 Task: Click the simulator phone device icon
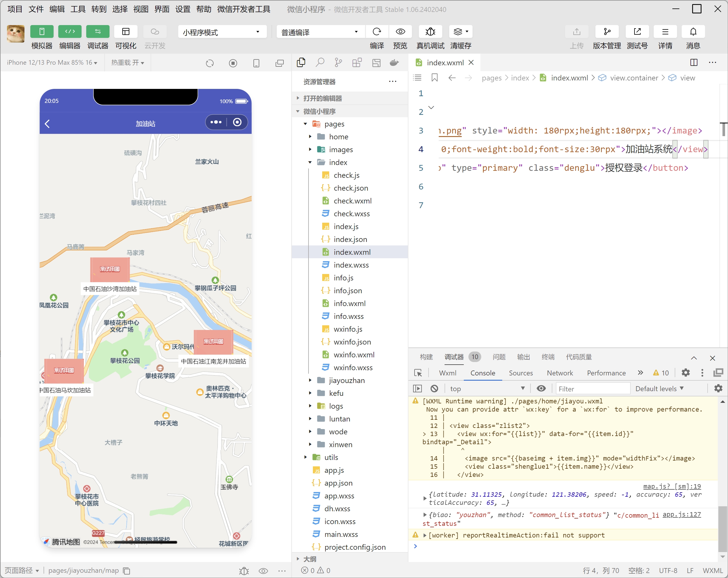(x=256, y=63)
